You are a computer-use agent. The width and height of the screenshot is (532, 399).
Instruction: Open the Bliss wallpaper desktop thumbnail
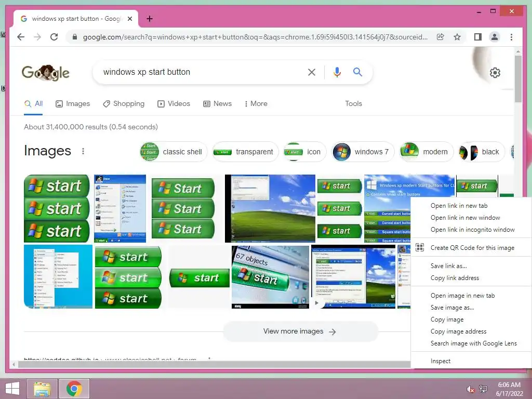(270, 208)
